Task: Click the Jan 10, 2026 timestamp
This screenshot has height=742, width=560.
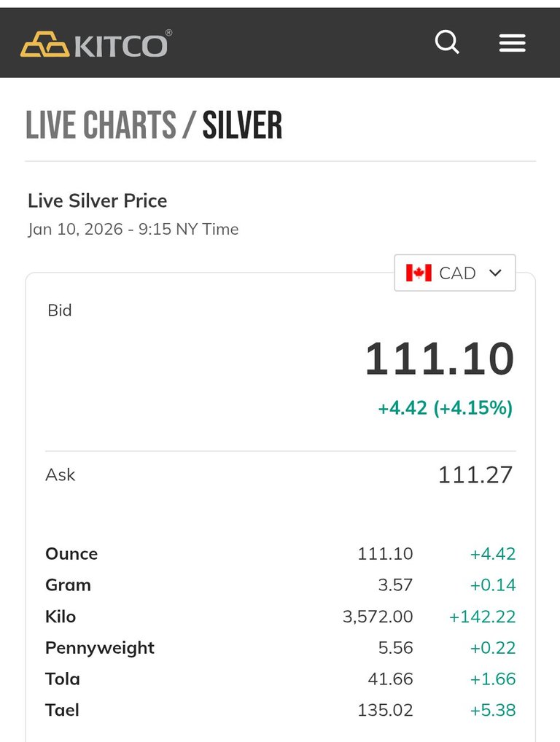Action: coord(133,230)
